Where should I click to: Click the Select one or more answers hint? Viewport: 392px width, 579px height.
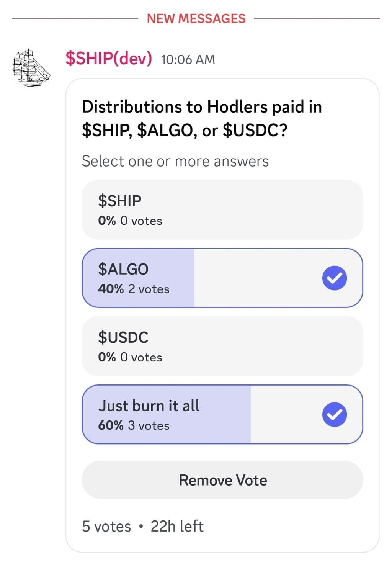tap(175, 161)
